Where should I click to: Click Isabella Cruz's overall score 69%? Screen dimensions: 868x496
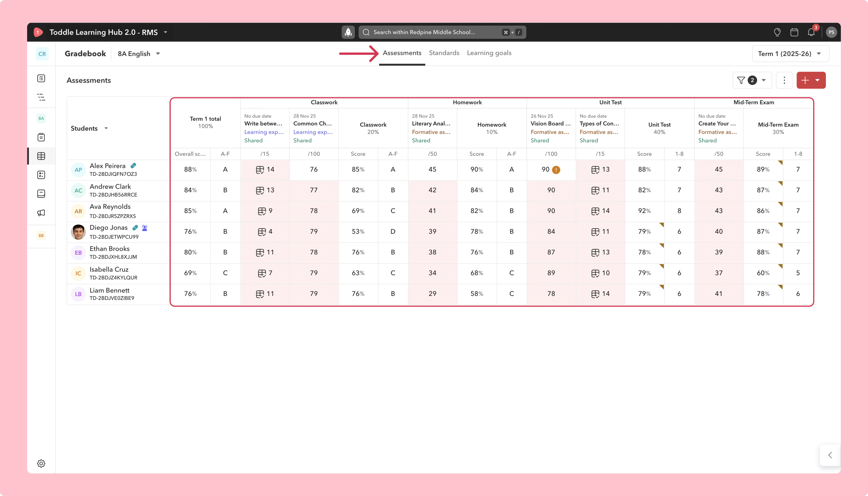190,273
